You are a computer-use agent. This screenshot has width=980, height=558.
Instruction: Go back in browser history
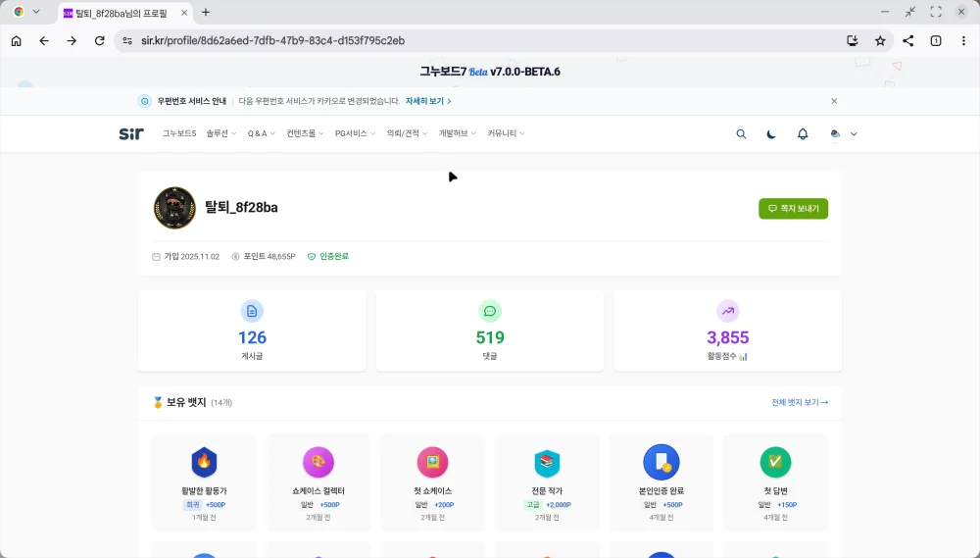(x=44, y=40)
